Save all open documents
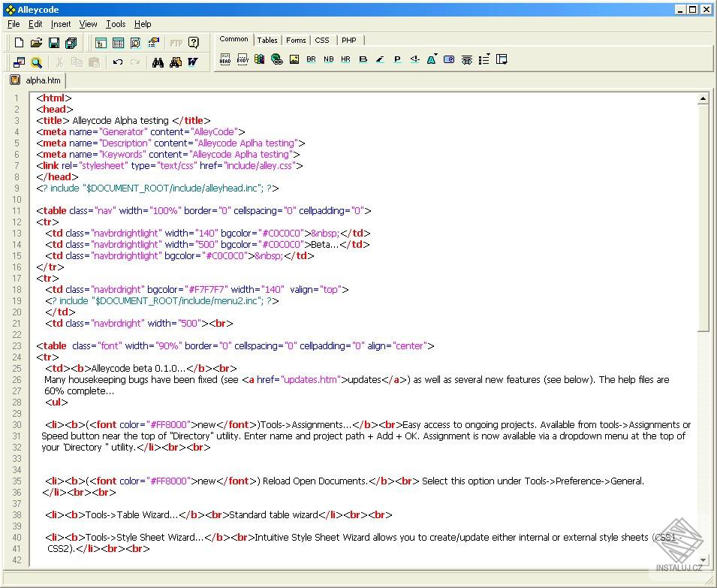The image size is (717, 588). 71,43
